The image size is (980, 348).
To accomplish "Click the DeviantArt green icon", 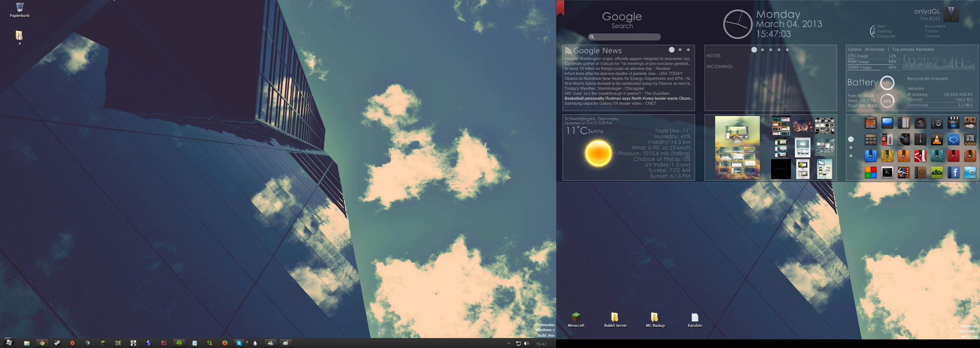I will 937,173.
